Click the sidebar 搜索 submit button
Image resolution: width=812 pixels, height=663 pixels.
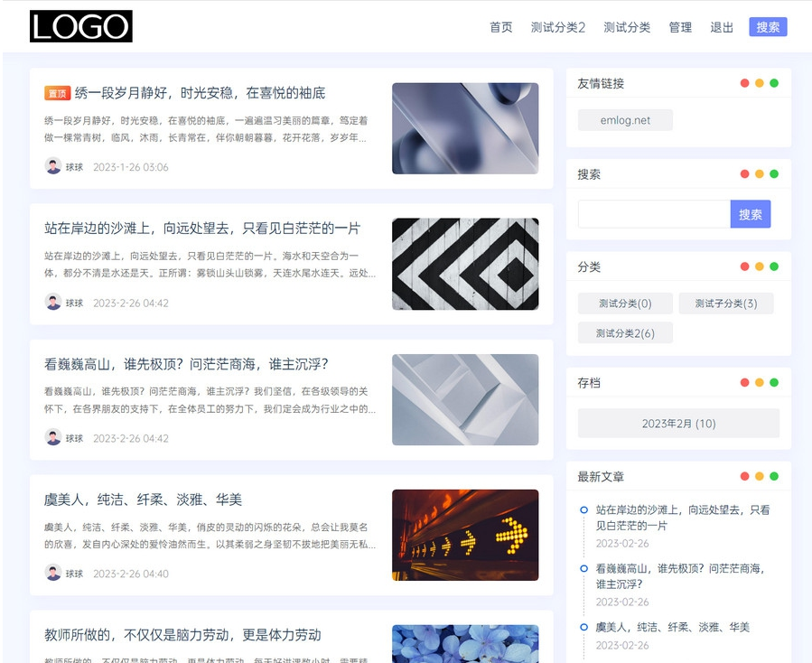pyautogui.click(x=751, y=214)
